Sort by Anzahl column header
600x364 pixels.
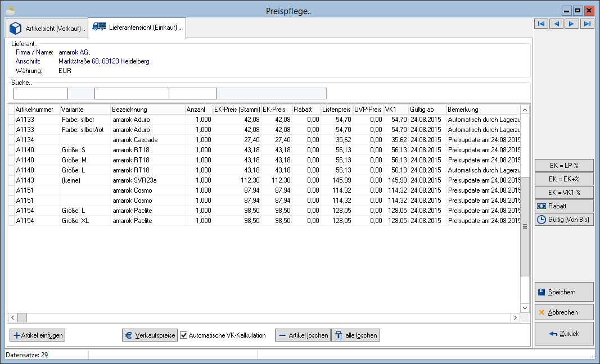[199, 110]
